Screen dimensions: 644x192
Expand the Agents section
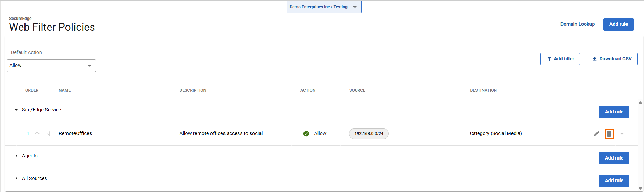click(x=16, y=156)
